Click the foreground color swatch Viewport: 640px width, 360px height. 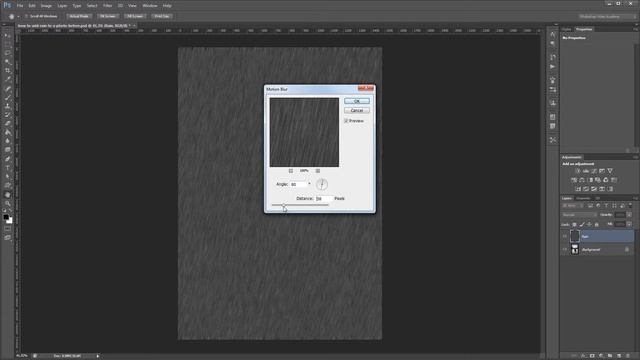(x=6, y=218)
